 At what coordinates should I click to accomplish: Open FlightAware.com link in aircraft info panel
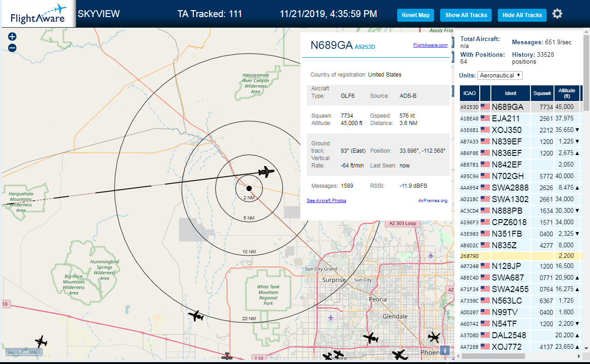[x=430, y=45]
